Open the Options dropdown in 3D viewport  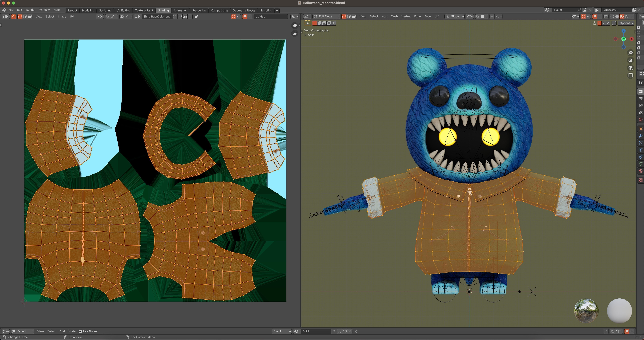[626, 23]
